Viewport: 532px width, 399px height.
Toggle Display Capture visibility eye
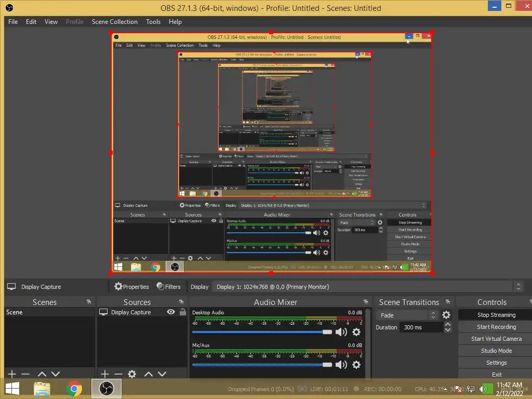point(171,312)
